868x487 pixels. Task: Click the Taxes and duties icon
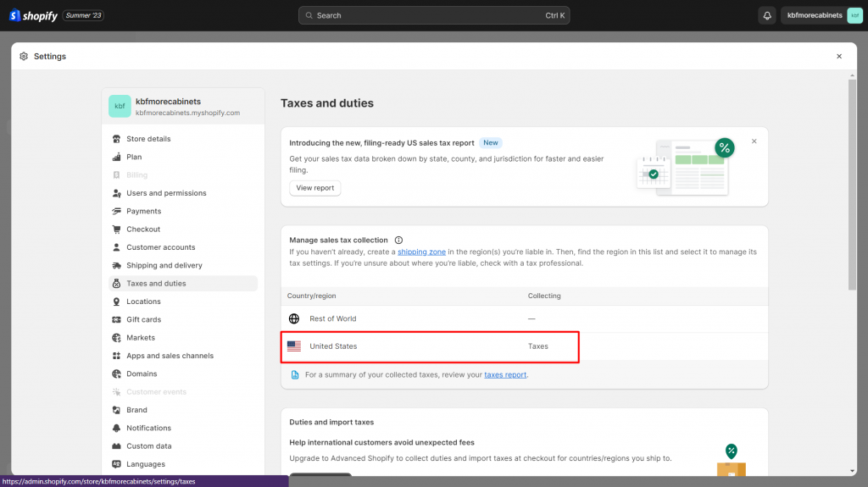[x=116, y=284]
